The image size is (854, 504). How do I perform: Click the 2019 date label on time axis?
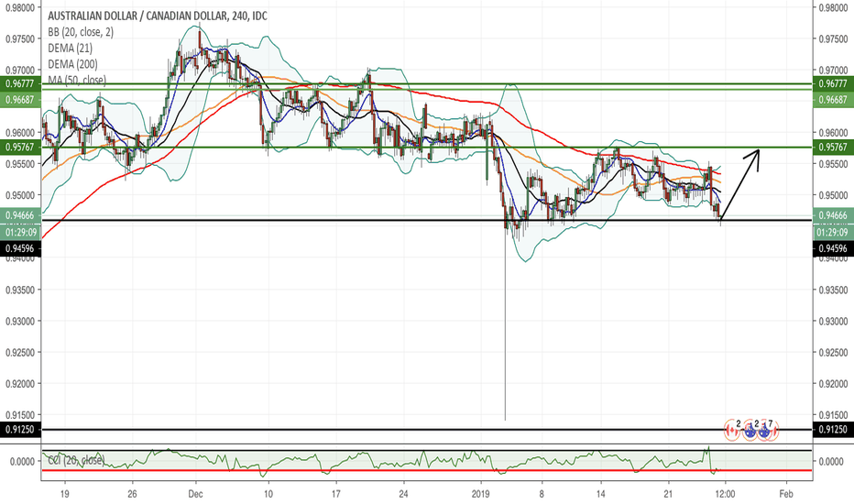pyautogui.click(x=481, y=494)
